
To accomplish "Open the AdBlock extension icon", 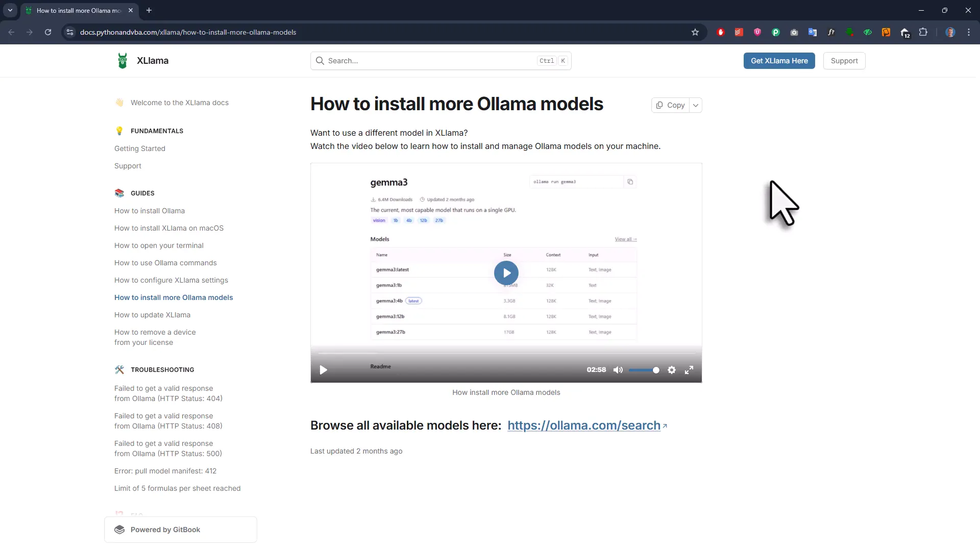I will tap(721, 32).
